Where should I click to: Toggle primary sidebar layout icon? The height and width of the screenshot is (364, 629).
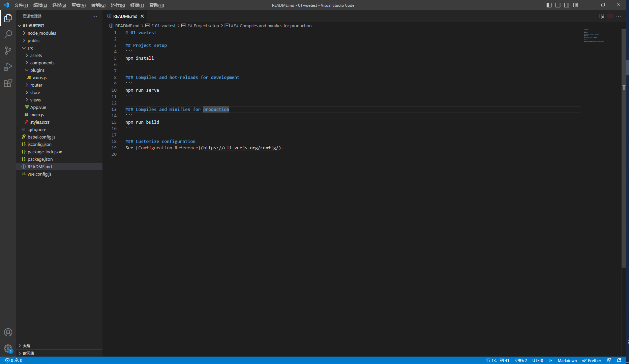549,5
